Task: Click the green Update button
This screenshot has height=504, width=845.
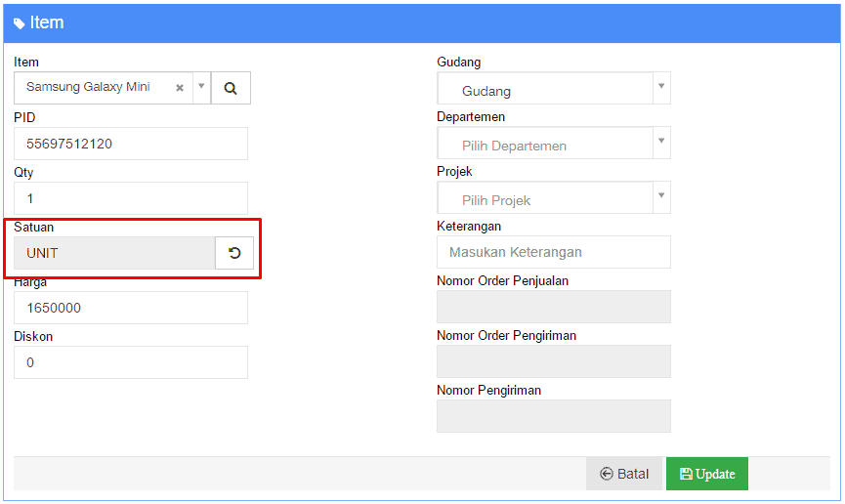Action: pyautogui.click(x=707, y=474)
